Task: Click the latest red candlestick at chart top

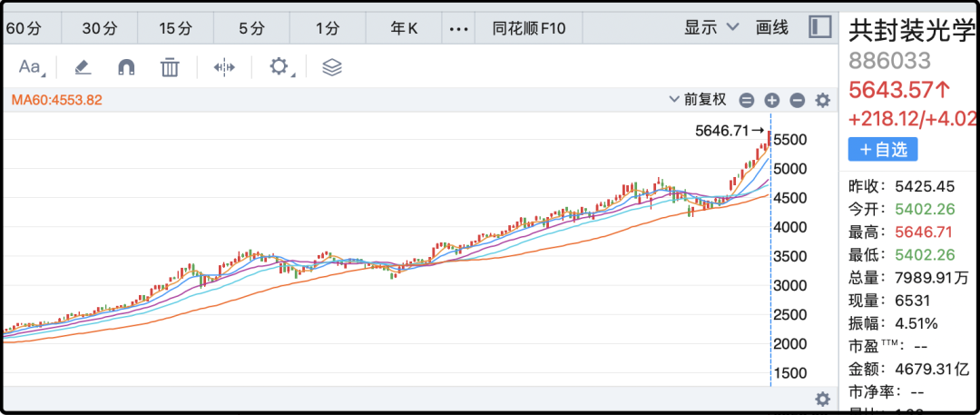Action: [769, 139]
